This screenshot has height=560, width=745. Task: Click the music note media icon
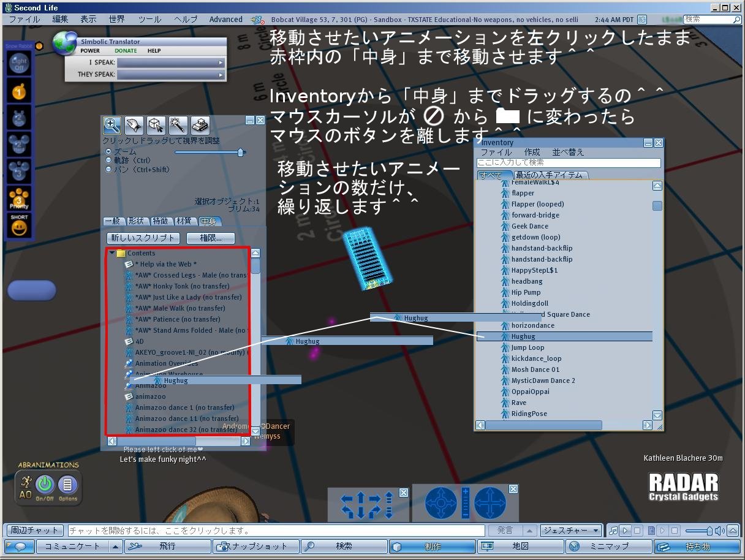(x=613, y=531)
